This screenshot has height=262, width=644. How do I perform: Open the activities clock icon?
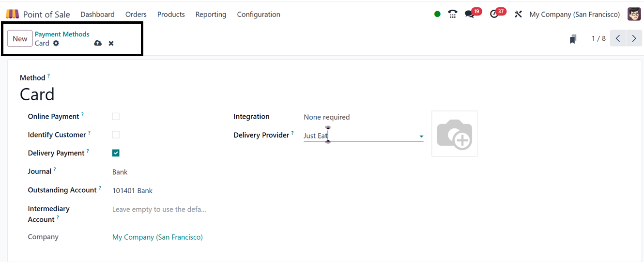coord(494,14)
